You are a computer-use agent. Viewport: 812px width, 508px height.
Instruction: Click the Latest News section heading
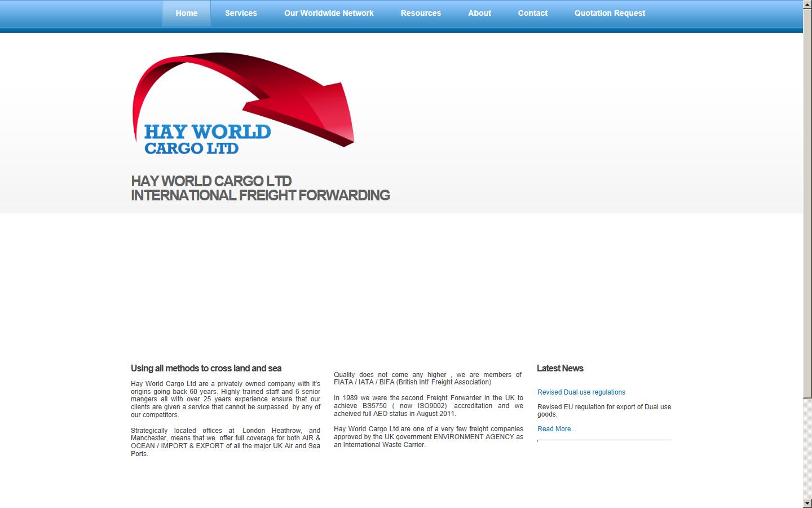[x=560, y=368]
